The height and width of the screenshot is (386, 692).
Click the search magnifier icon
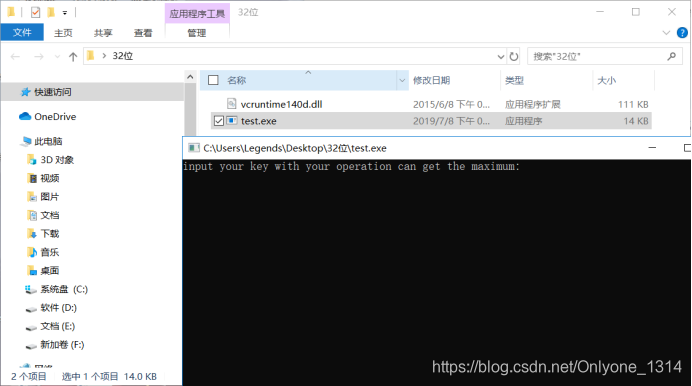[671, 56]
